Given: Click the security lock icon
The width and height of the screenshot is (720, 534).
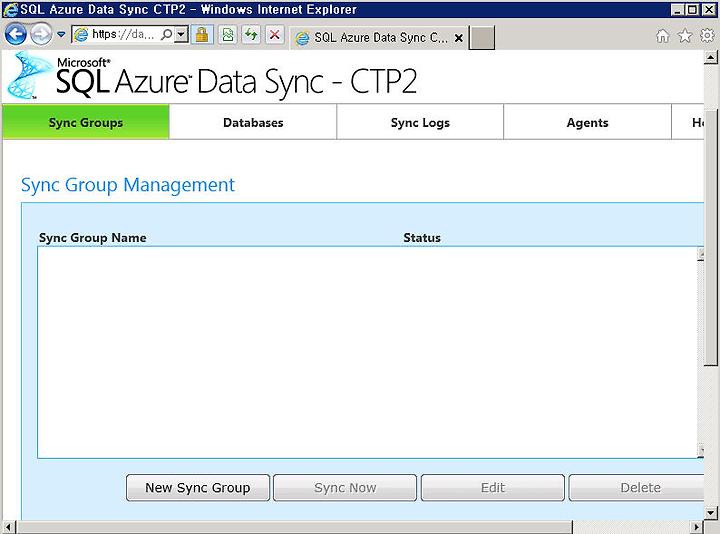Looking at the screenshot, I should tap(202, 35).
